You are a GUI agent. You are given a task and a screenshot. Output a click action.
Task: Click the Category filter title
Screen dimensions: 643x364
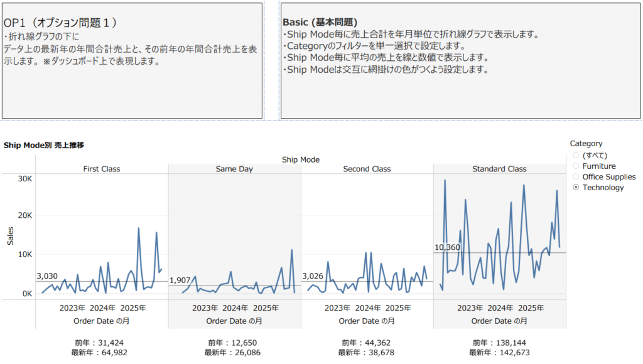click(x=586, y=144)
